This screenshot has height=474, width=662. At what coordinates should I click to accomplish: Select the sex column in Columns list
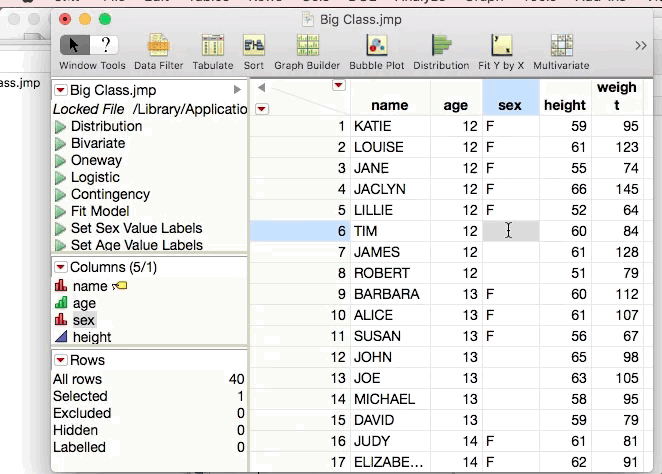pos(84,320)
